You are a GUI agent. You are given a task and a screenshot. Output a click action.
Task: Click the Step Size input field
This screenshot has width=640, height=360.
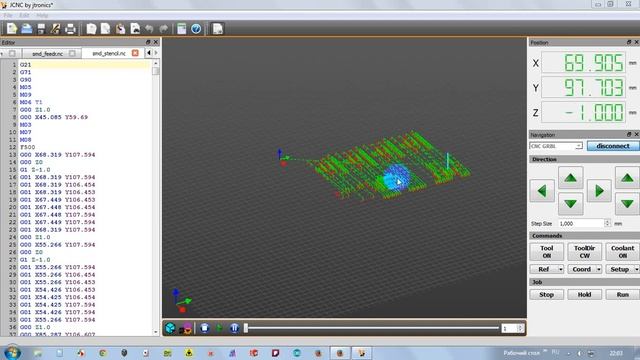(x=581, y=224)
